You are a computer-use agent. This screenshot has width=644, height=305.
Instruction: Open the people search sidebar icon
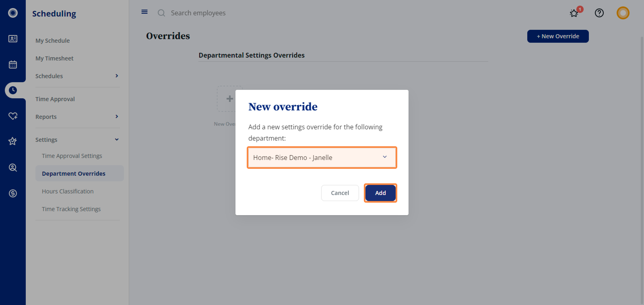(x=13, y=167)
